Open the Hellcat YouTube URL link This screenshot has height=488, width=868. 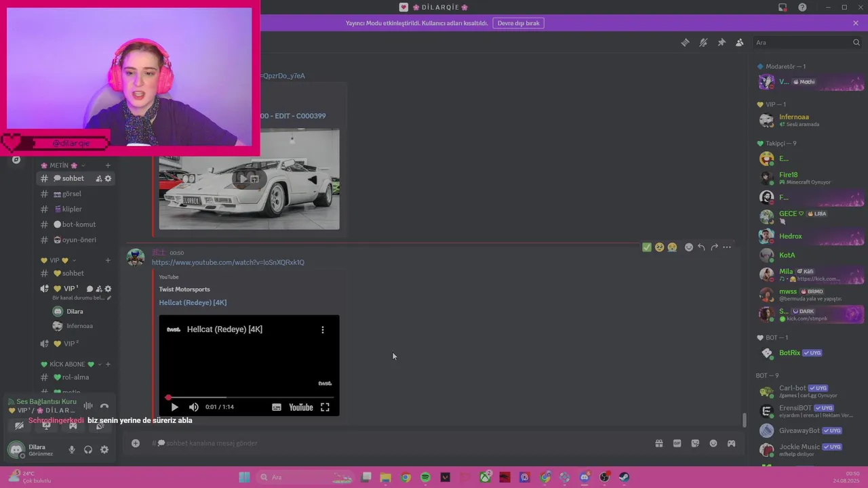click(228, 262)
